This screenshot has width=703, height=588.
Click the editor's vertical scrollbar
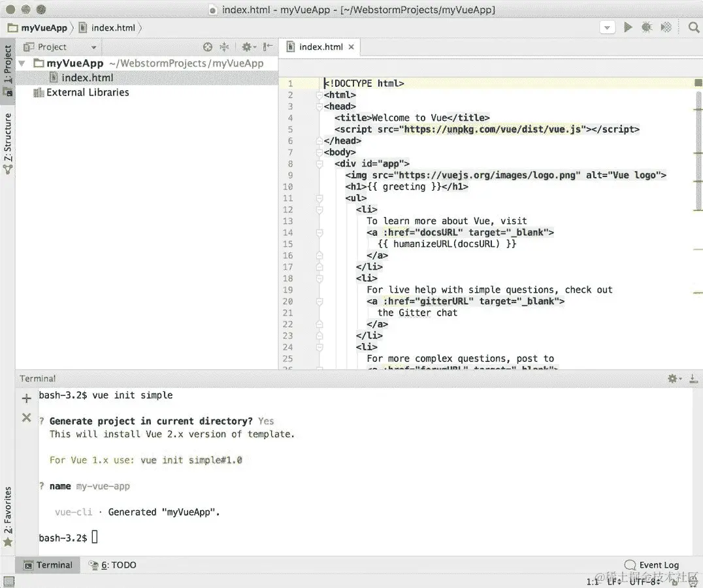[x=698, y=152]
